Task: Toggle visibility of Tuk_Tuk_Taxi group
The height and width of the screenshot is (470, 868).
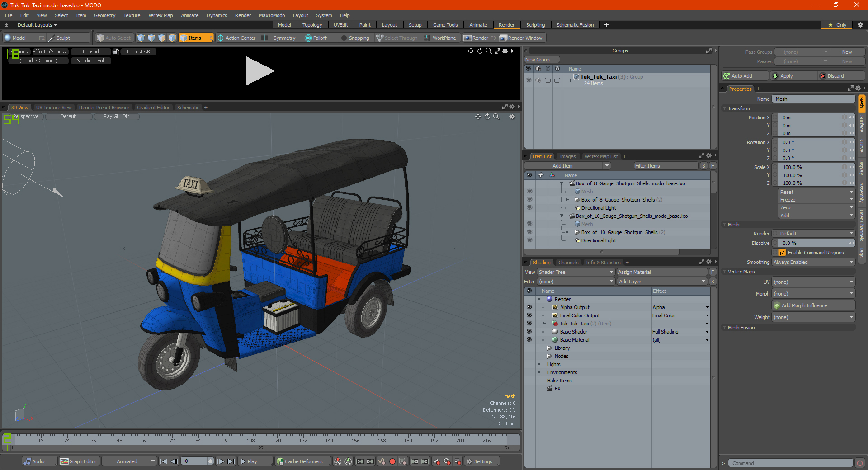Action: click(x=528, y=80)
